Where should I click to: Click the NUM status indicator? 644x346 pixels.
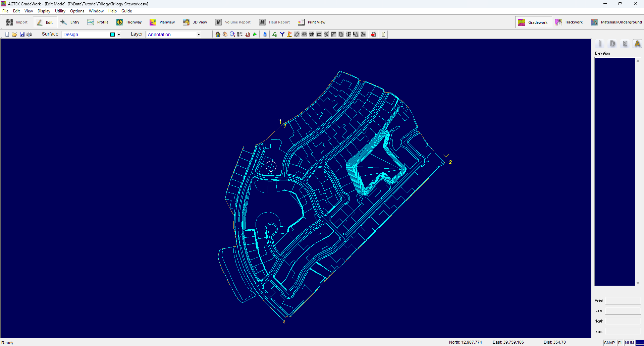pyautogui.click(x=629, y=343)
